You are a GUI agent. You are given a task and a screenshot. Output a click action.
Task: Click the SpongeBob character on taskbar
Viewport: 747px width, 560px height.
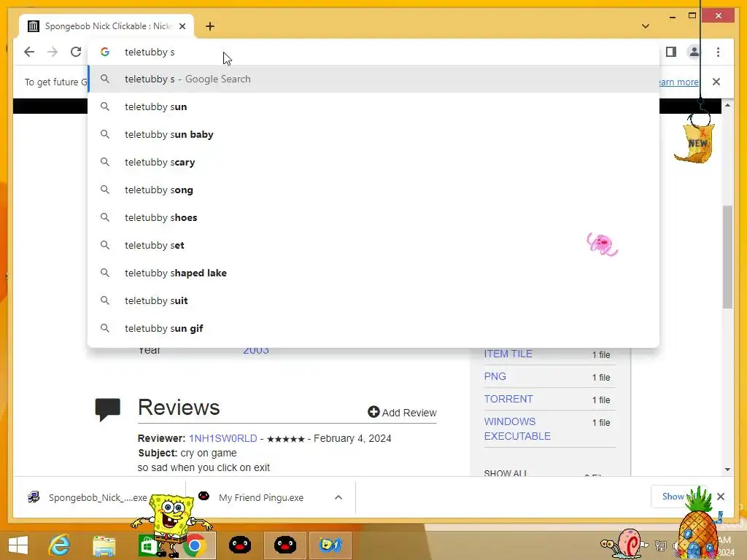point(171,524)
